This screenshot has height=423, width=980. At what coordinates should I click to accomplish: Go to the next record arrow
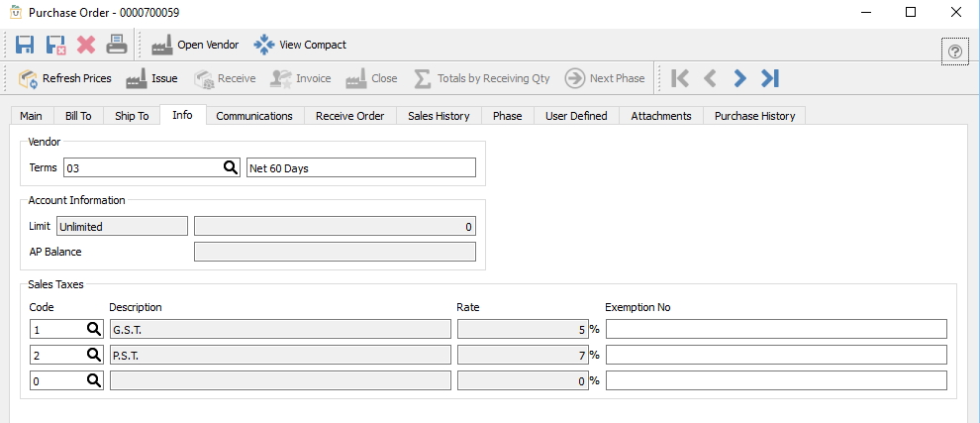739,78
